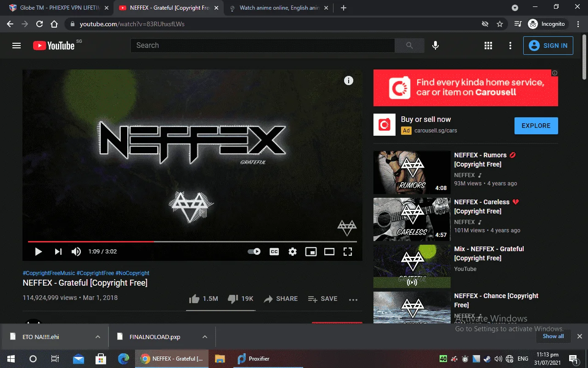
Task: Bookmark this page with the star
Action: click(x=500, y=24)
